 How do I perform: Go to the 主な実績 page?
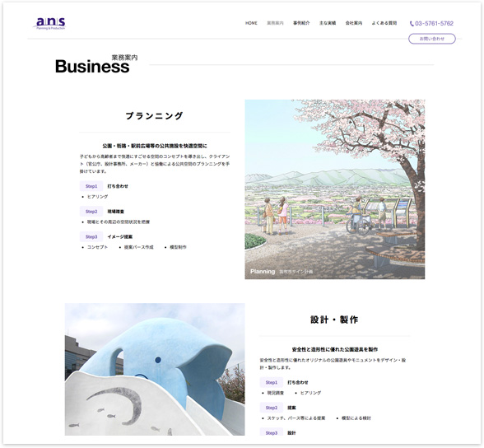coord(328,23)
